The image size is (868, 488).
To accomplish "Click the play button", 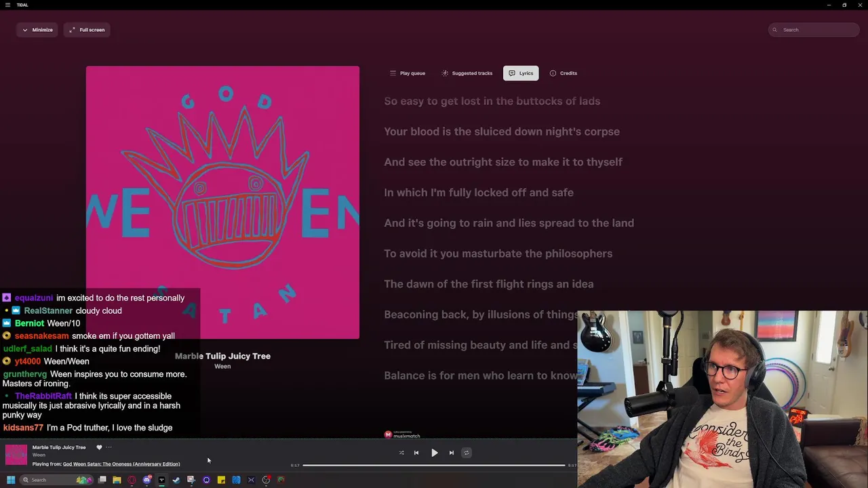I will [435, 453].
